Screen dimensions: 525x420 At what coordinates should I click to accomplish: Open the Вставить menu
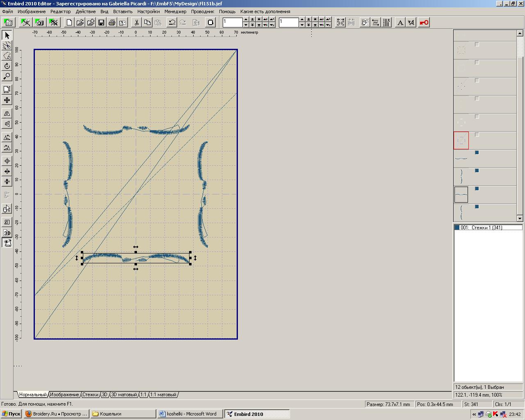123,11
